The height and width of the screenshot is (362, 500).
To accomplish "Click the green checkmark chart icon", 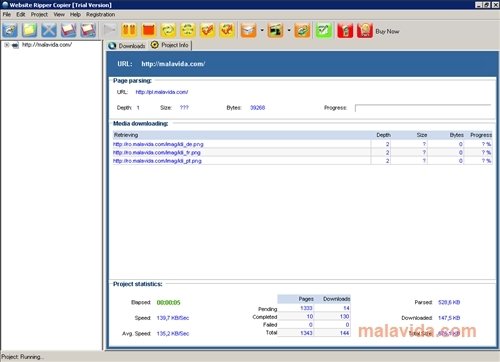I will coord(324,30).
